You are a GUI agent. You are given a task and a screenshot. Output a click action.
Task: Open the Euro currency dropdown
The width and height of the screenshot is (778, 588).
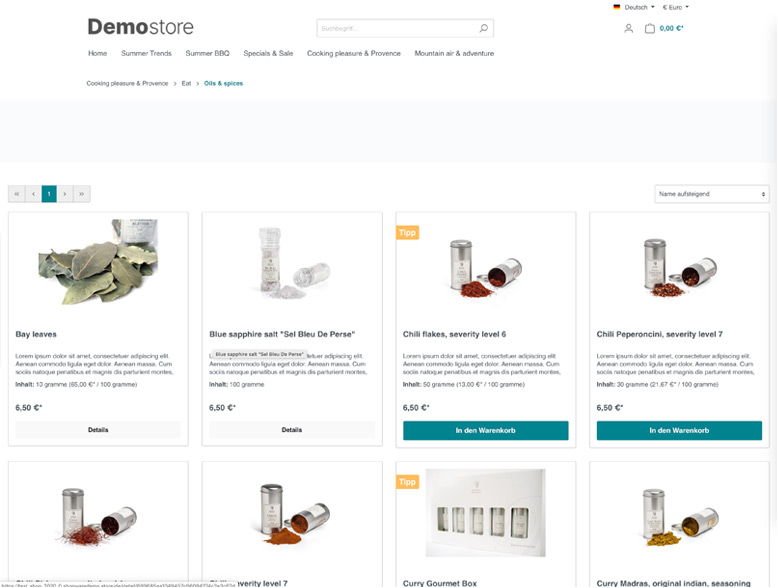(x=676, y=7)
